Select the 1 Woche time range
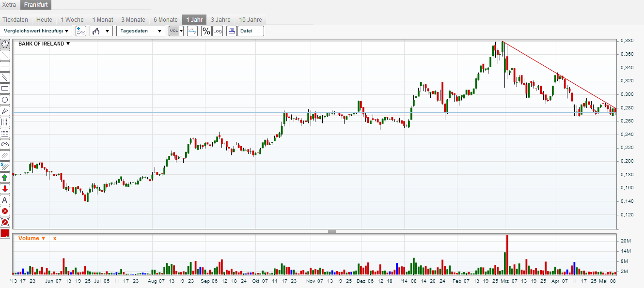This screenshot has width=644, height=288. pyautogui.click(x=72, y=20)
